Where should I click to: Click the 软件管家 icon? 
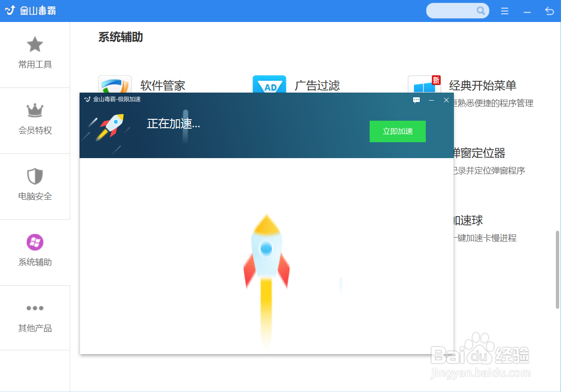pyautogui.click(x=115, y=84)
